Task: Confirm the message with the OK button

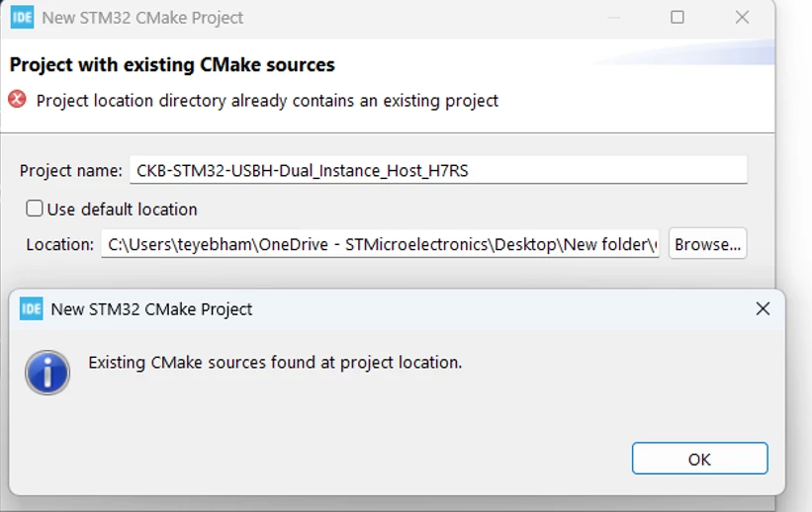Action: click(x=699, y=459)
